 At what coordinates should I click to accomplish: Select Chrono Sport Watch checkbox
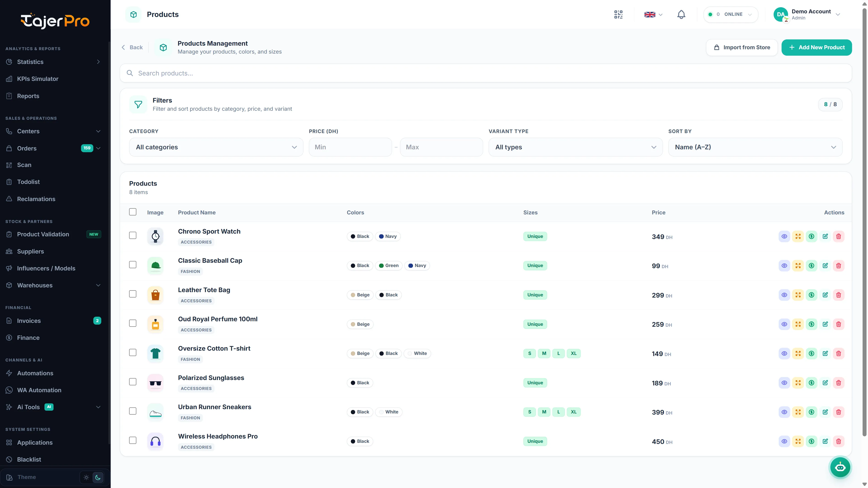pyautogui.click(x=133, y=235)
